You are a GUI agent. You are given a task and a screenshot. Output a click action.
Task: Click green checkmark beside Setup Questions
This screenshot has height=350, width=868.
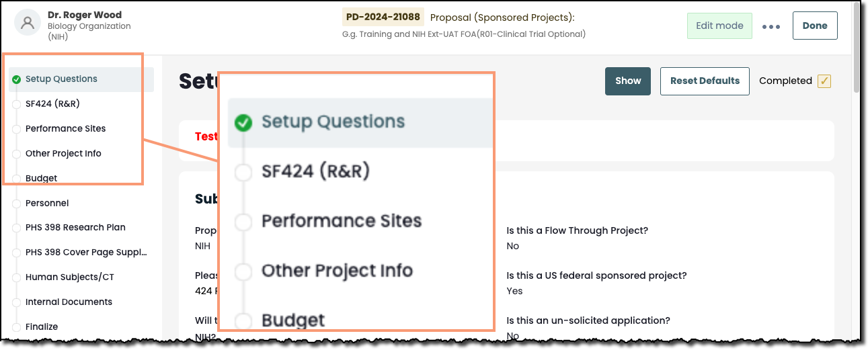click(16, 79)
